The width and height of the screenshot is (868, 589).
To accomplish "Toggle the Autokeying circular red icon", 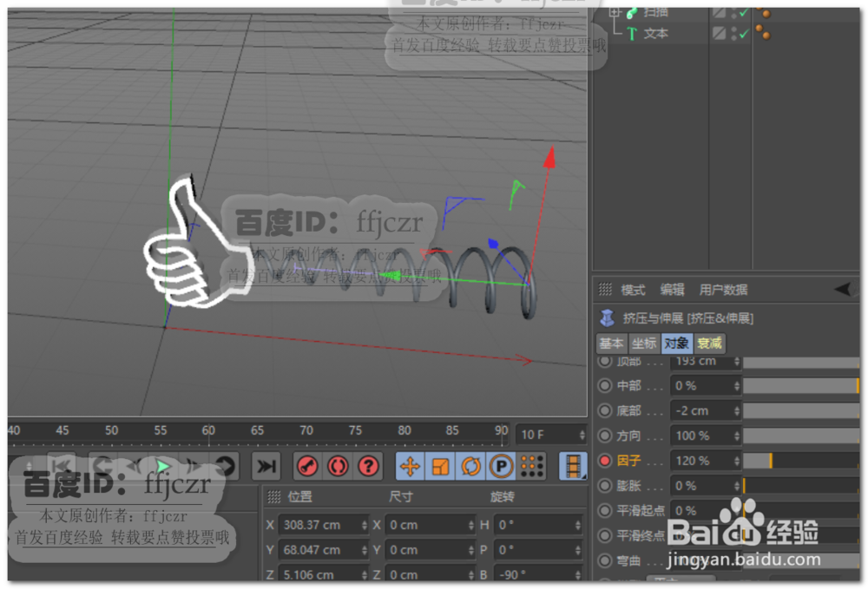I will (x=338, y=466).
